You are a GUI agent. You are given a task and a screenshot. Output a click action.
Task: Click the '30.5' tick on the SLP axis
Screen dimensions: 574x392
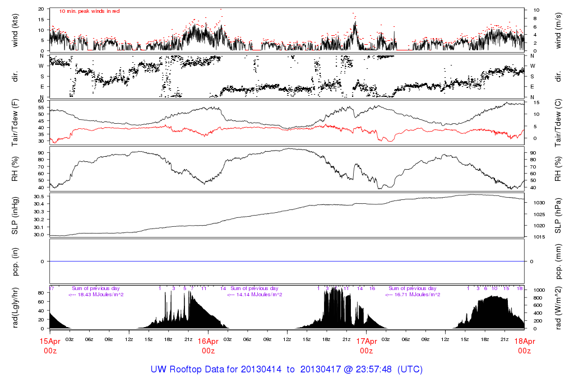point(39,197)
